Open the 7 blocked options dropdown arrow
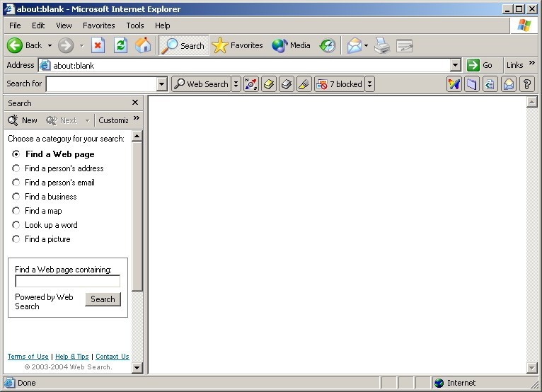This screenshot has height=392, width=542. click(369, 84)
